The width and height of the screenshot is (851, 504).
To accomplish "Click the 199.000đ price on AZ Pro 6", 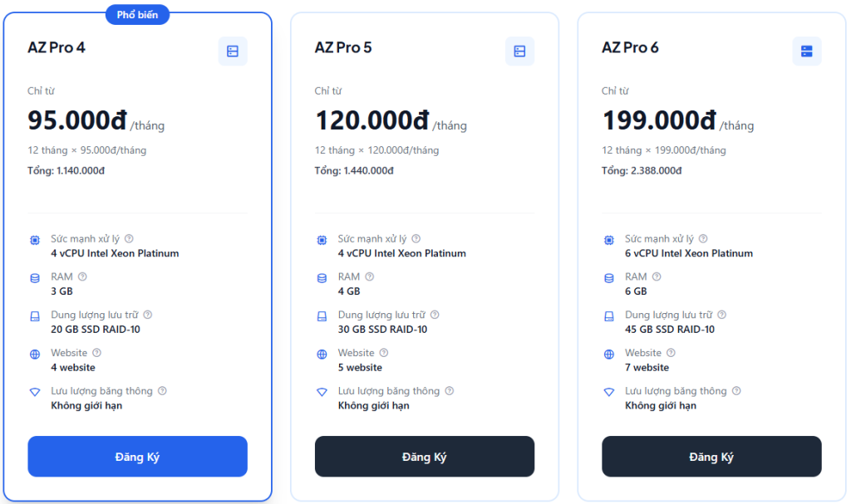I will coord(658,120).
